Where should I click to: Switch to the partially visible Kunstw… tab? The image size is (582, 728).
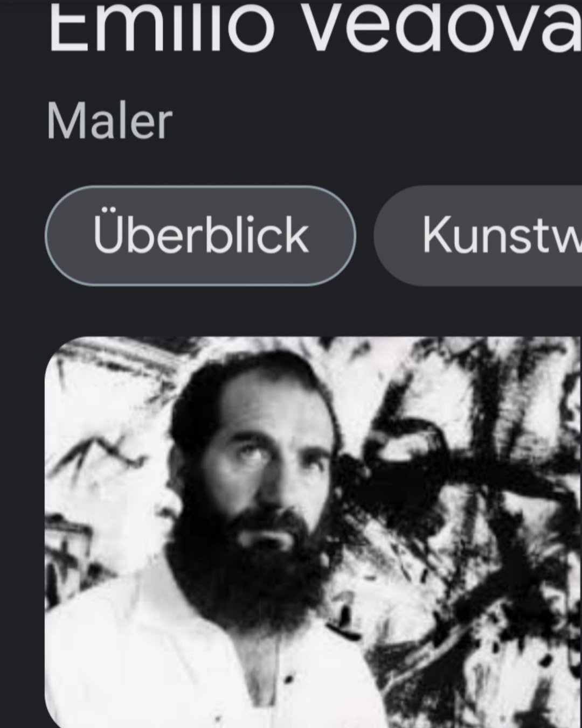[478, 235]
